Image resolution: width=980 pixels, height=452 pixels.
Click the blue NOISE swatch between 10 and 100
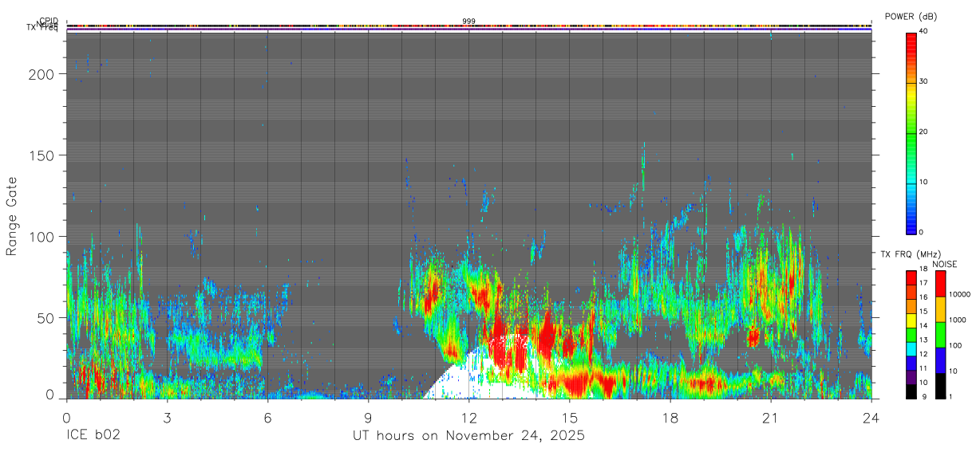click(941, 360)
